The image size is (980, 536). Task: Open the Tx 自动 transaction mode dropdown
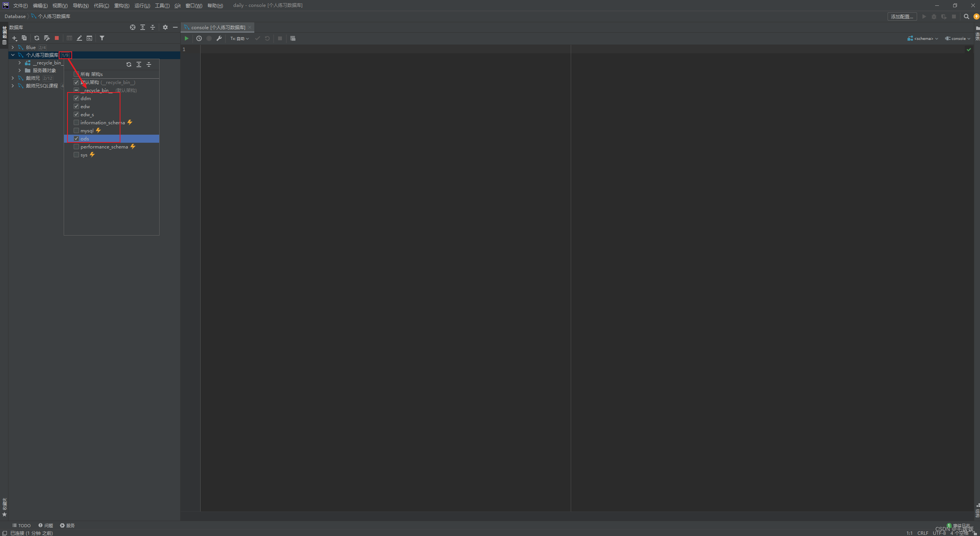click(240, 38)
